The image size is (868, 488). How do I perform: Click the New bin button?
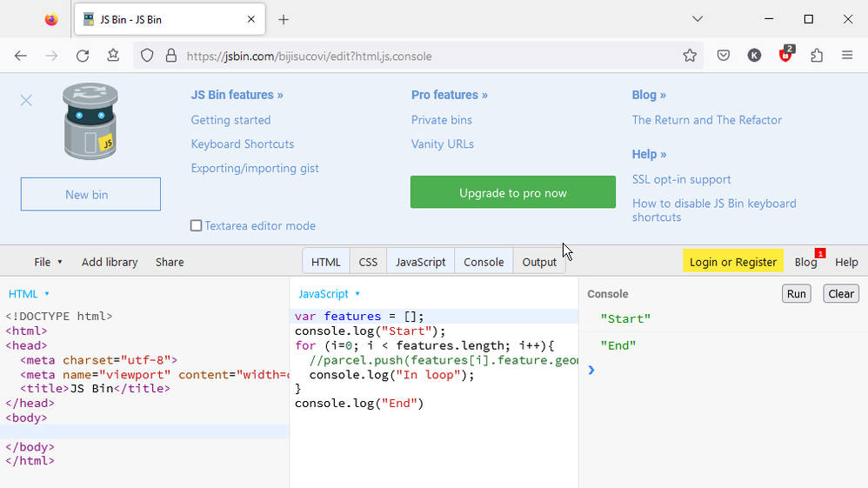coord(90,194)
